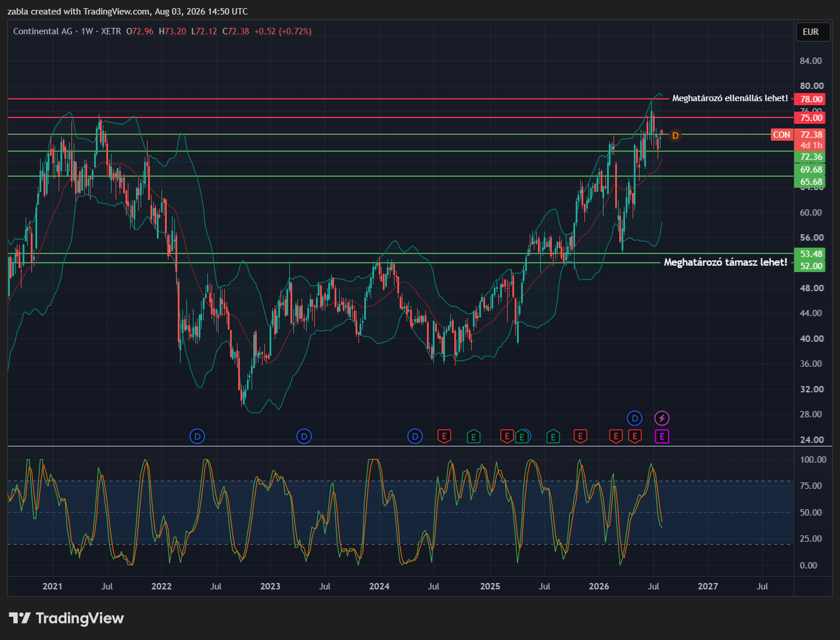
Task: Click the change value +0.52 (+0.72%)
Action: [x=283, y=31]
